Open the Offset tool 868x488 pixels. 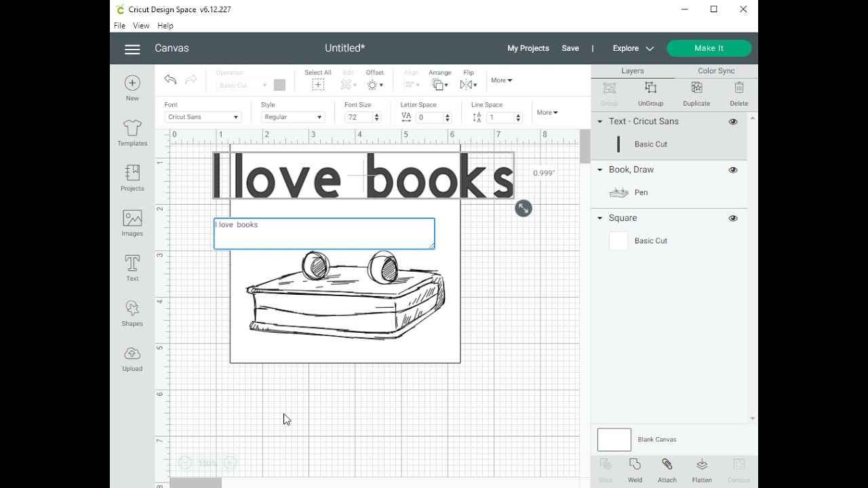point(375,80)
